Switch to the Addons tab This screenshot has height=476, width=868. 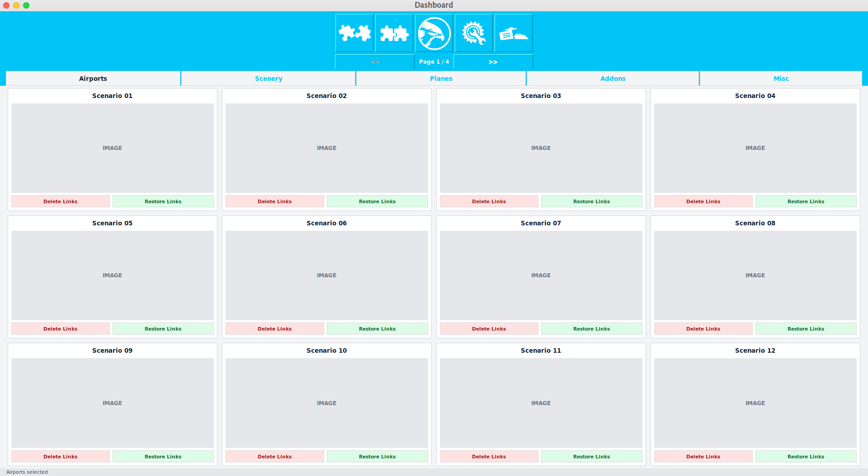coord(613,79)
